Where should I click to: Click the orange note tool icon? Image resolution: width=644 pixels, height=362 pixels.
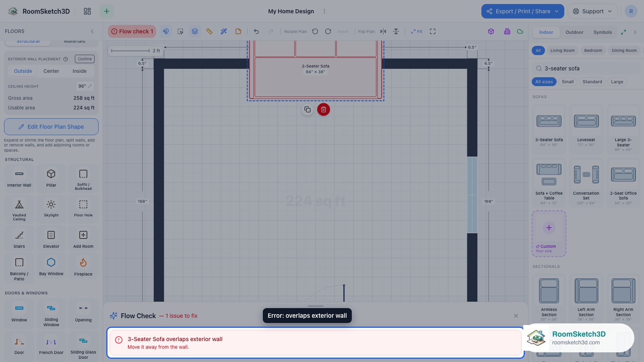click(238, 31)
